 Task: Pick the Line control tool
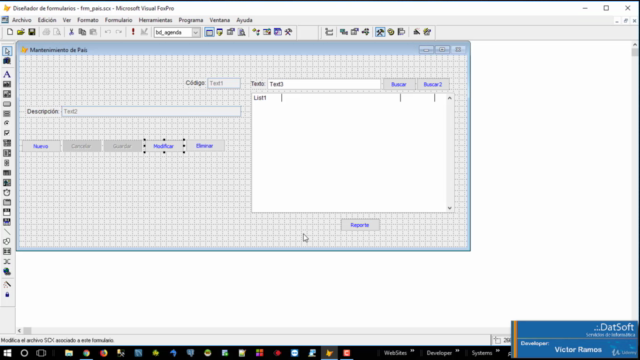pyautogui.click(x=7, y=232)
